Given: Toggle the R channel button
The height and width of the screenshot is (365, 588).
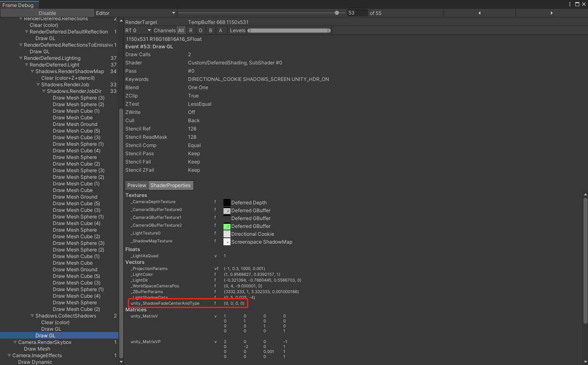Looking at the screenshot, I should (x=191, y=31).
